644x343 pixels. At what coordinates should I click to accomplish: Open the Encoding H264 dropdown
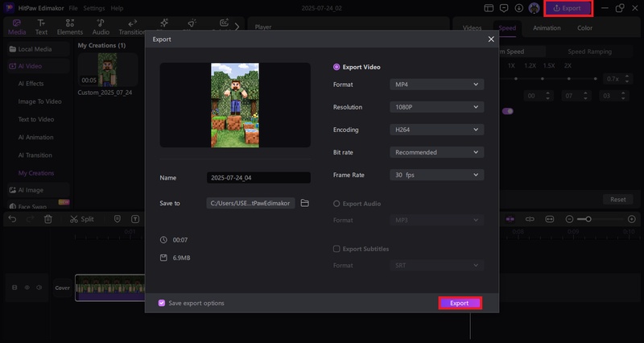pos(436,130)
